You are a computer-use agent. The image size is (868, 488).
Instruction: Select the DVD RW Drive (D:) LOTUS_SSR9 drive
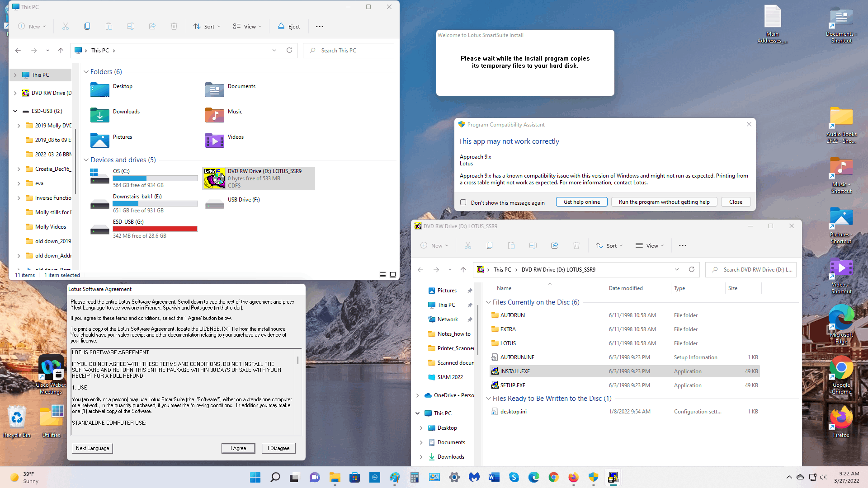coord(259,178)
